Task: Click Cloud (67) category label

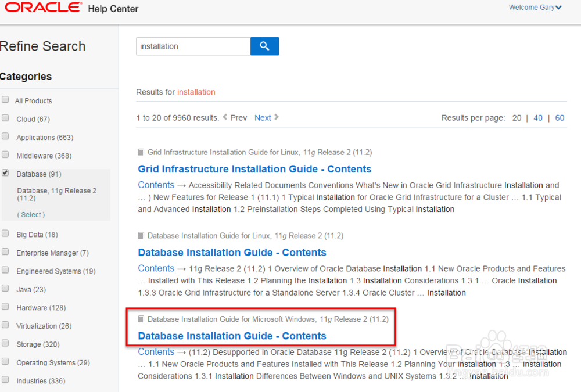Action: pyautogui.click(x=33, y=119)
